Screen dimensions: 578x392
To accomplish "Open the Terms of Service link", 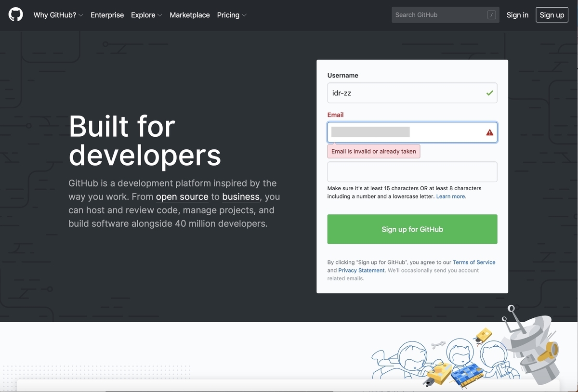I will pyautogui.click(x=474, y=262).
